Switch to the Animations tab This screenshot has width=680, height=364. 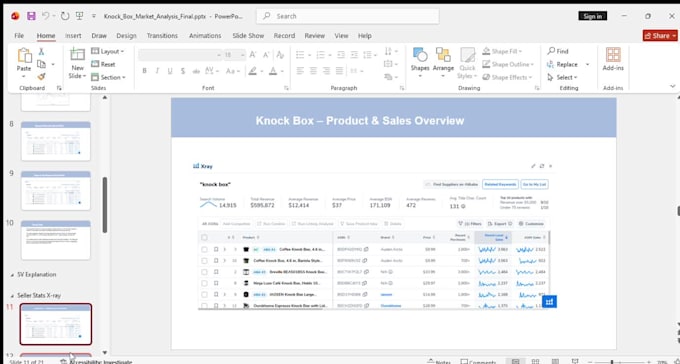click(x=205, y=36)
